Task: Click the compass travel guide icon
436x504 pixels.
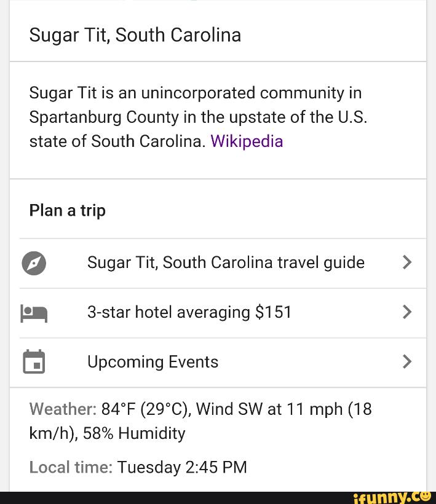Action: tap(34, 263)
